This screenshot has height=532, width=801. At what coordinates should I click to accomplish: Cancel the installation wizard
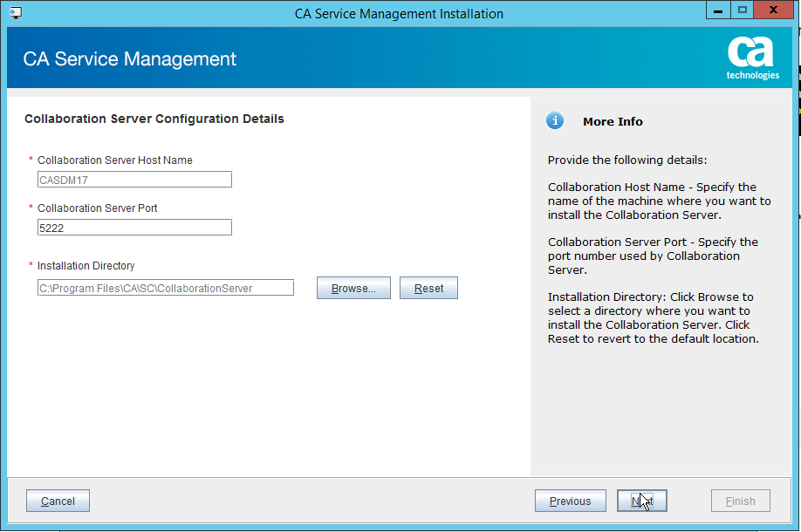(58, 501)
